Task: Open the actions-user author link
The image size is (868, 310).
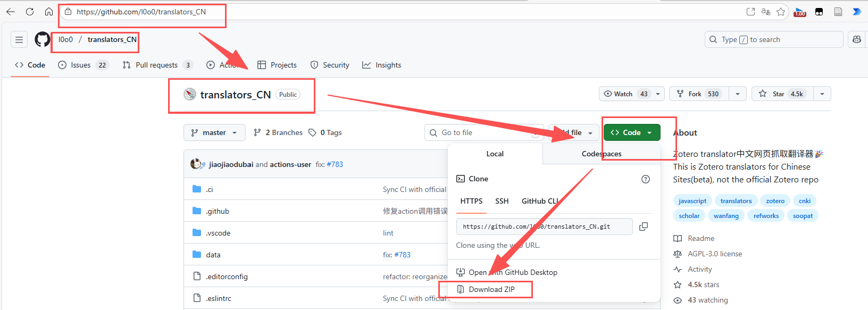Action: (290, 164)
